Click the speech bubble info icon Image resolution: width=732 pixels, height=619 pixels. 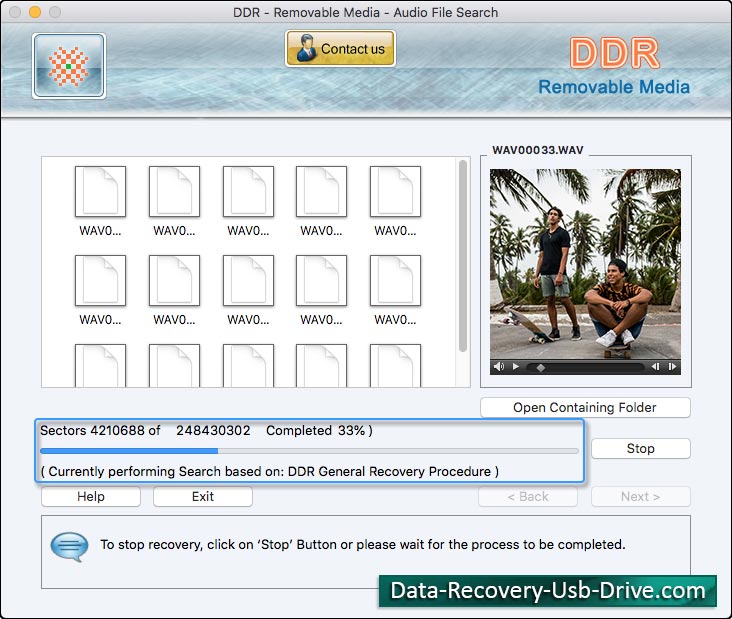(69, 547)
